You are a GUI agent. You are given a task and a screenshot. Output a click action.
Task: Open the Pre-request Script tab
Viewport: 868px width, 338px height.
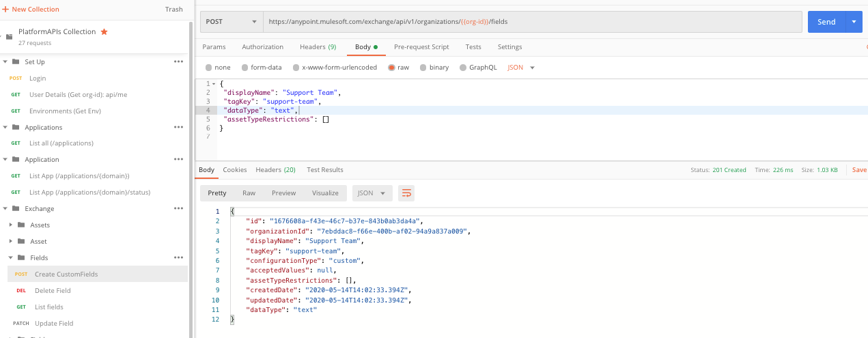coord(421,47)
